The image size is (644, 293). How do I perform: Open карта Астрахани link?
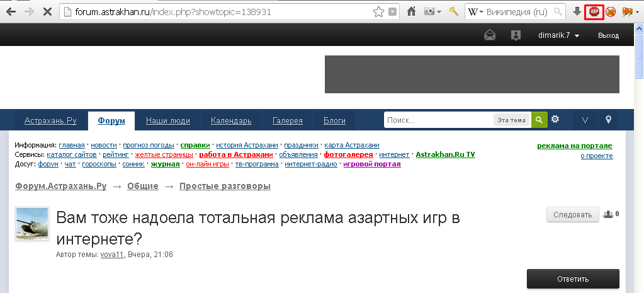coord(352,145)
